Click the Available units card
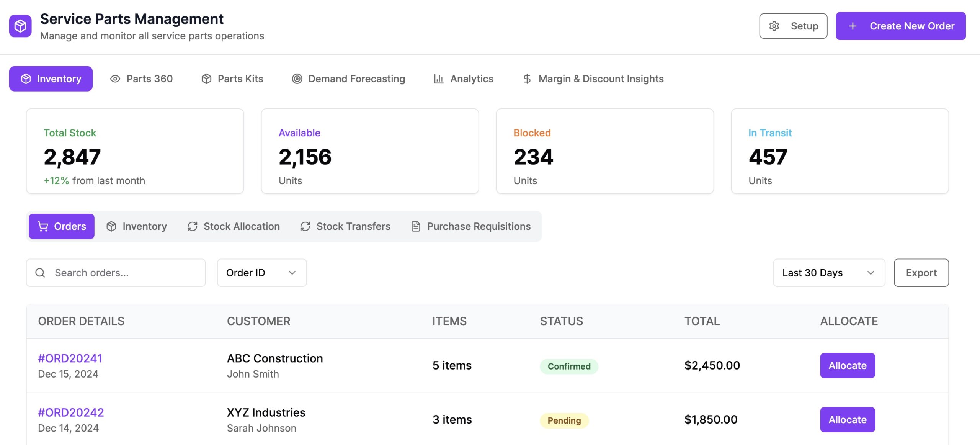Viewport: 980px width, 445px height. click(370, 151)
